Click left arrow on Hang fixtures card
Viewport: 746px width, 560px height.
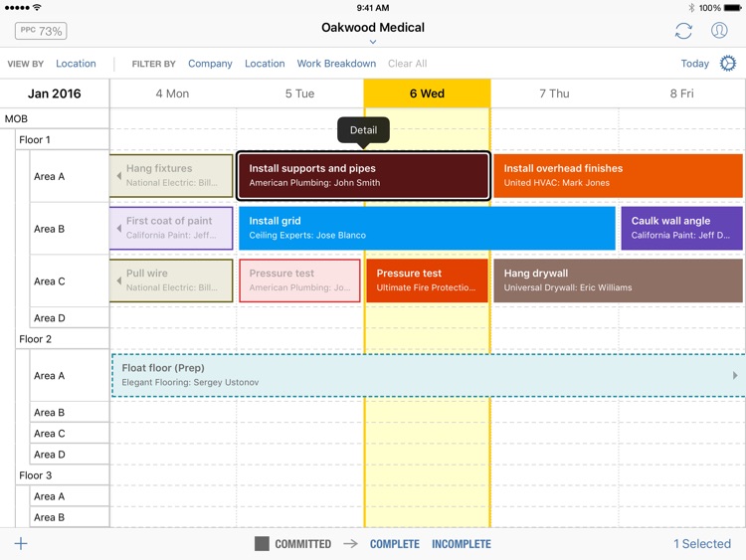point(119,176)
